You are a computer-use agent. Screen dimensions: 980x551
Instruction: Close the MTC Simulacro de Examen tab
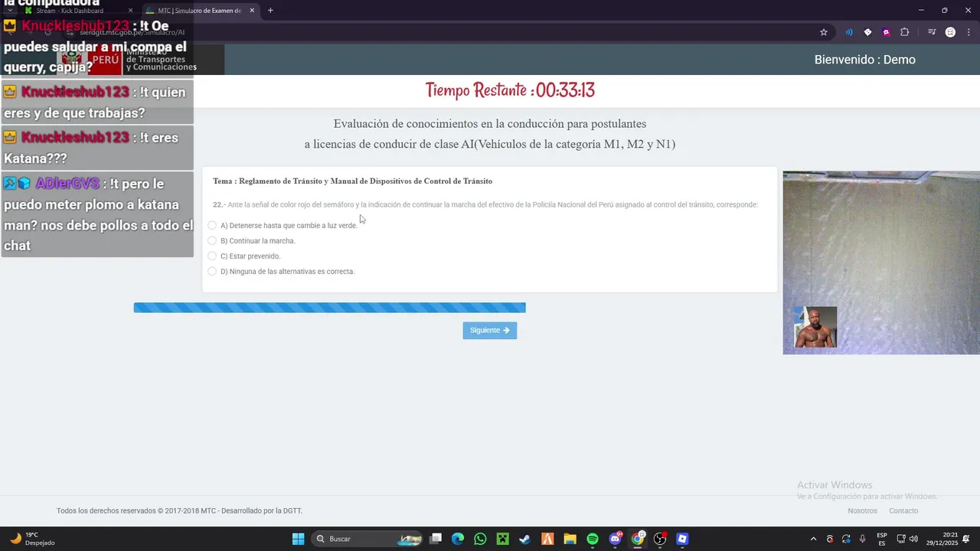[x=252, y=11]
